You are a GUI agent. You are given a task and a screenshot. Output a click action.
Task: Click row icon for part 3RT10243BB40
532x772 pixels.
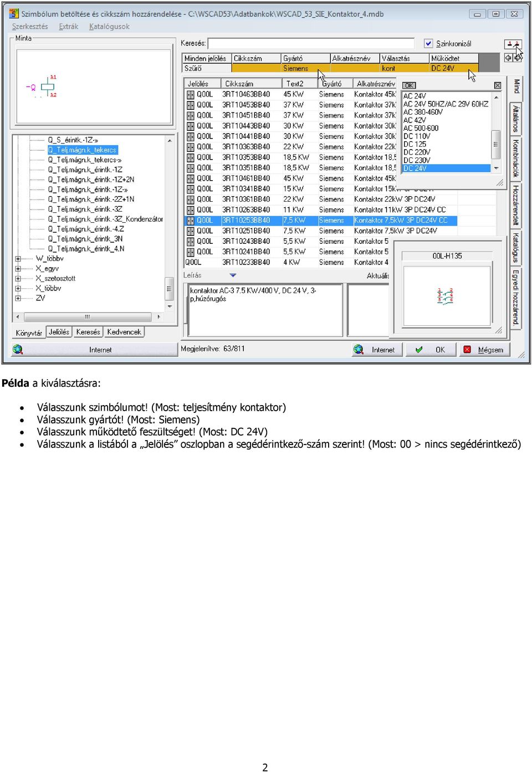[190, 242]
